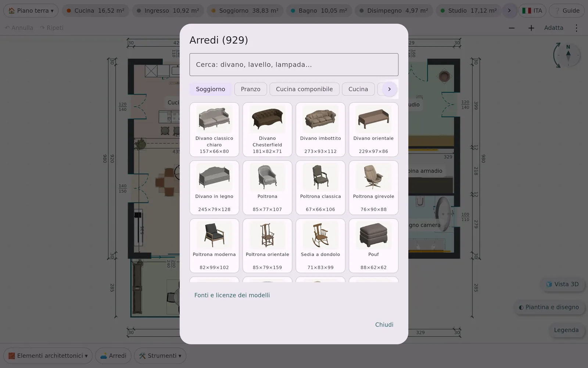Click the zoom in plus icon

tap(531, 28)
